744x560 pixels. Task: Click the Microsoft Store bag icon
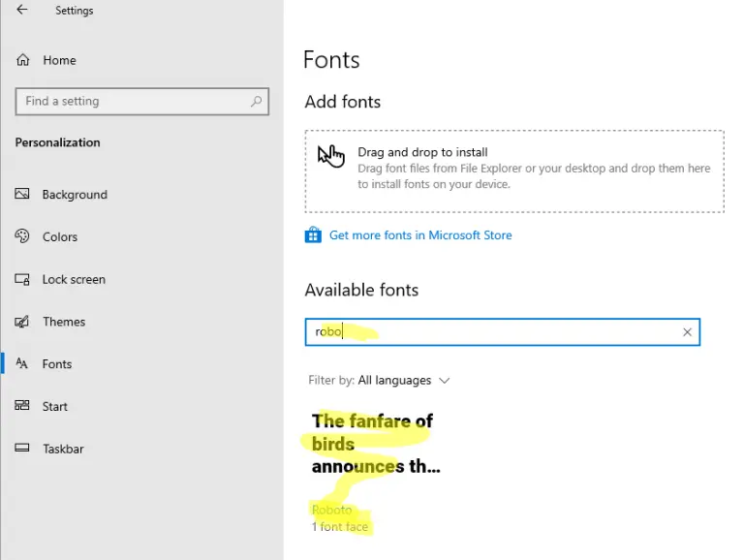(313, 234)
